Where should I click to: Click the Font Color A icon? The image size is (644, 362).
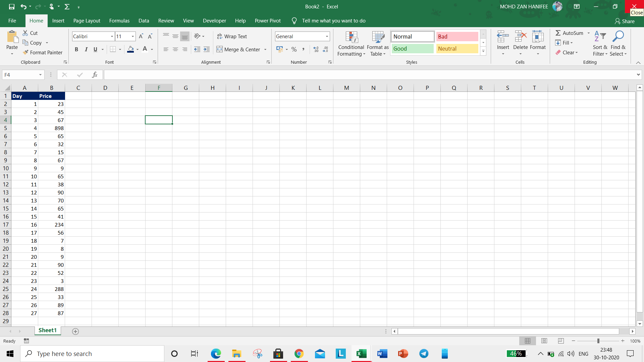[x=145, y=49]
